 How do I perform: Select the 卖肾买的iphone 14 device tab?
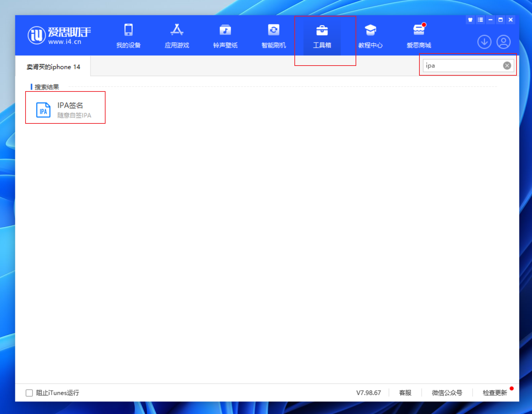[53, 67]
